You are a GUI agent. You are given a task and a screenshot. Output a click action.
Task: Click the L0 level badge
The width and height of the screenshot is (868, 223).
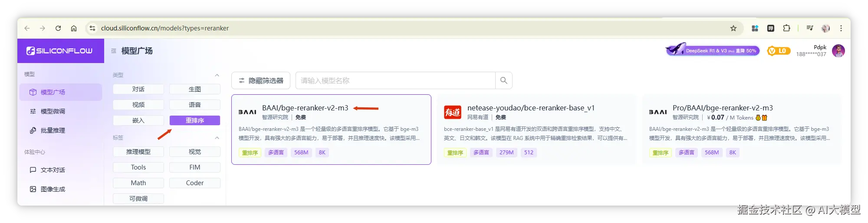pyautogui.click(x=779, y=51)
